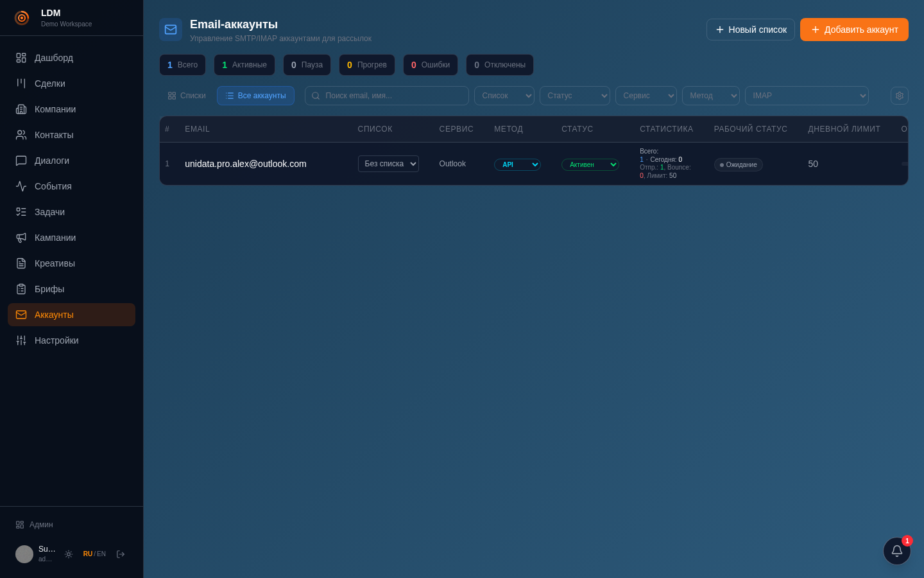Open Сделки from the sidebar
924x578 pixels.
(71, 83)
